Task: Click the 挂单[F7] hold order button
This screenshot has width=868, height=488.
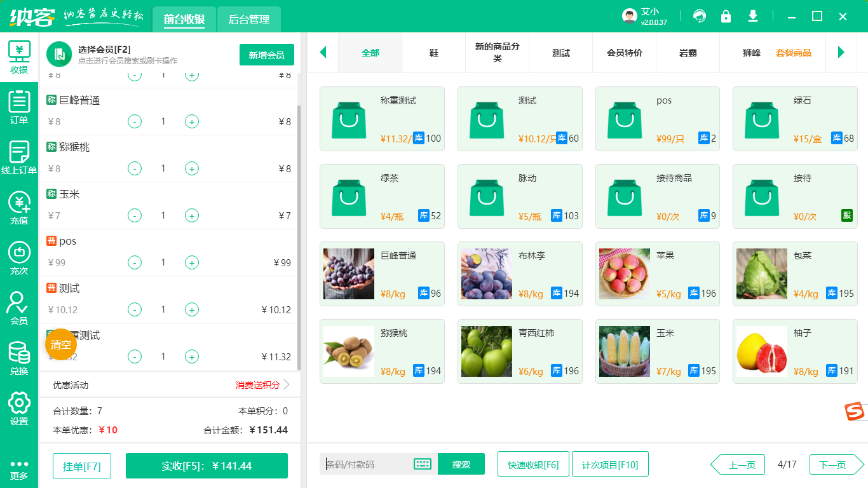Action: (x=81, y=466)
